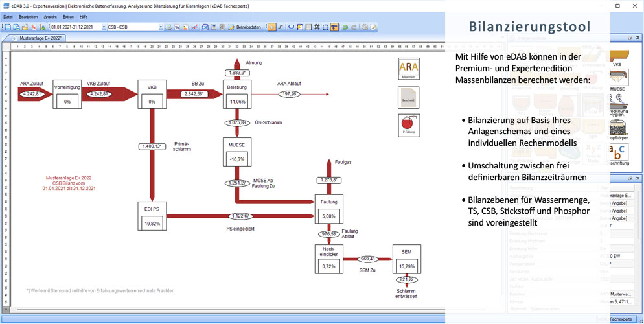Open the Bearbeiten menu

[x=29, y=17]
